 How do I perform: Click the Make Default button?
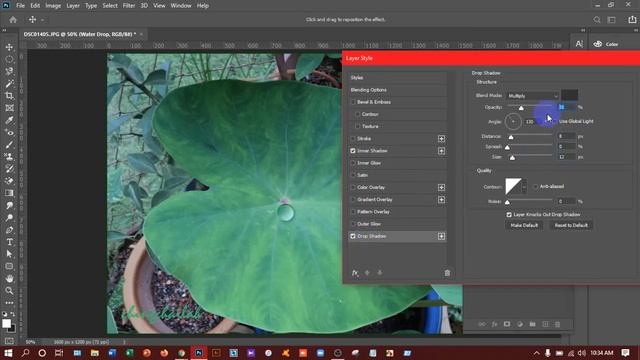524,225
